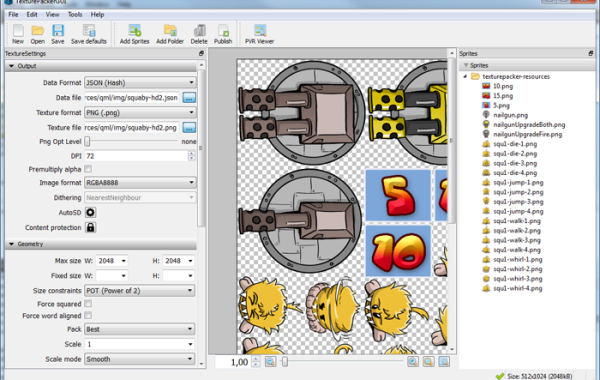600x380 pixels.
Task: Open the Texture format dropdown
Action: (x=140, y=113)
